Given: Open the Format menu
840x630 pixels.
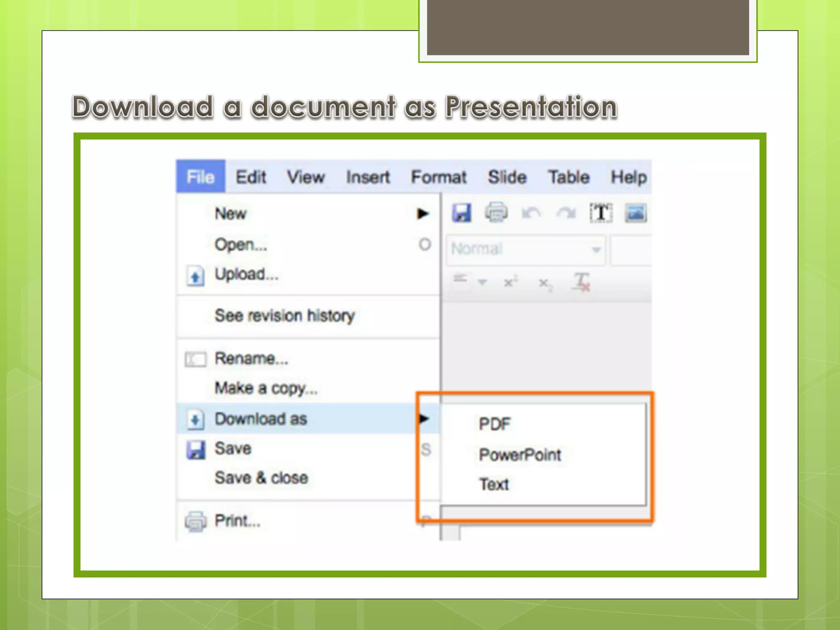Looking at the screenshot, I should (x=438, y=177).
